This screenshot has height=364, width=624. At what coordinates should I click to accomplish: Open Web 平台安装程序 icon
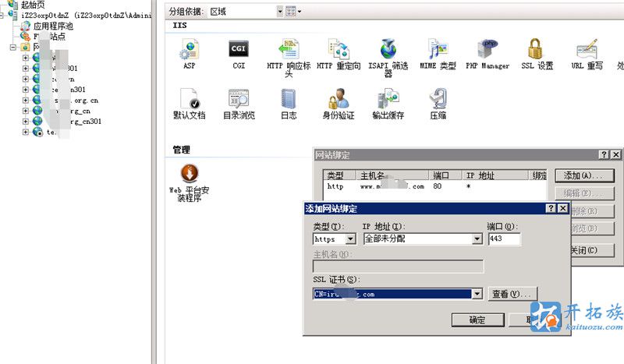tap(190, 183)
